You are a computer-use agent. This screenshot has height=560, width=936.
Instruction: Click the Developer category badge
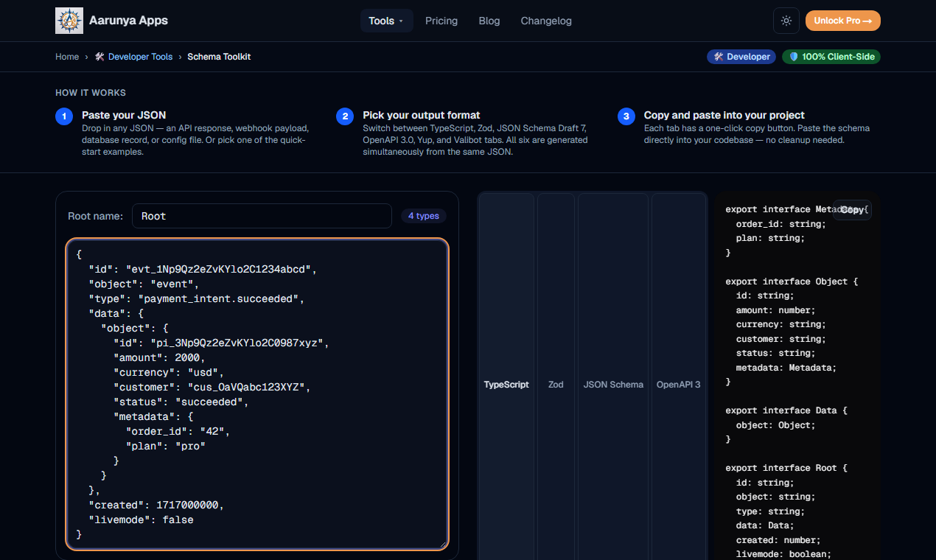point(741,57)
